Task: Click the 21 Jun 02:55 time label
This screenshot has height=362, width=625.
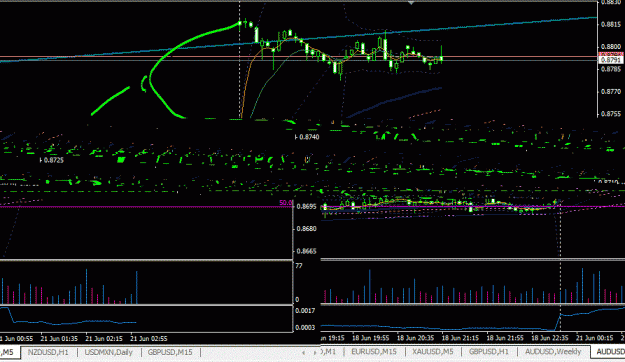Action: tap(149, 338)
